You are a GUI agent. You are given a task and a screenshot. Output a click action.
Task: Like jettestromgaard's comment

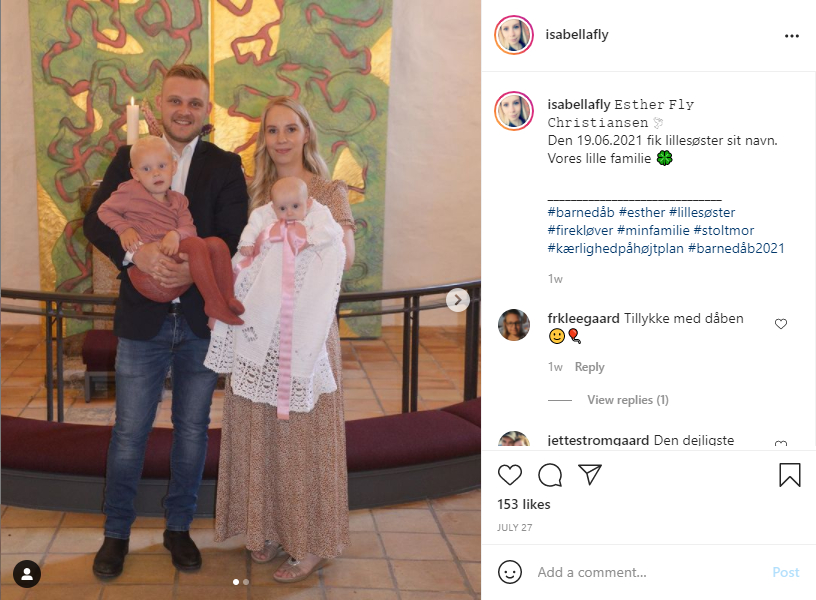[x=781, y=443]
